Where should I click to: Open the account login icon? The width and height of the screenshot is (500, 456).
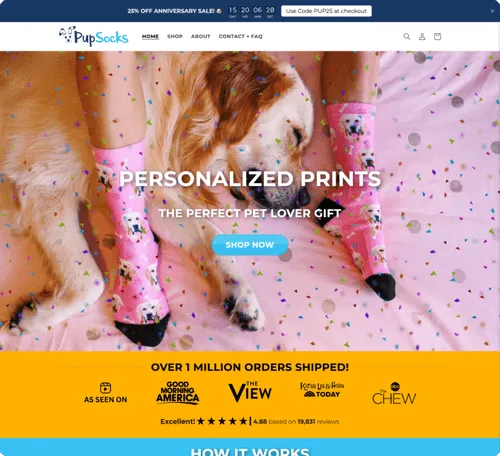[422, 36]
